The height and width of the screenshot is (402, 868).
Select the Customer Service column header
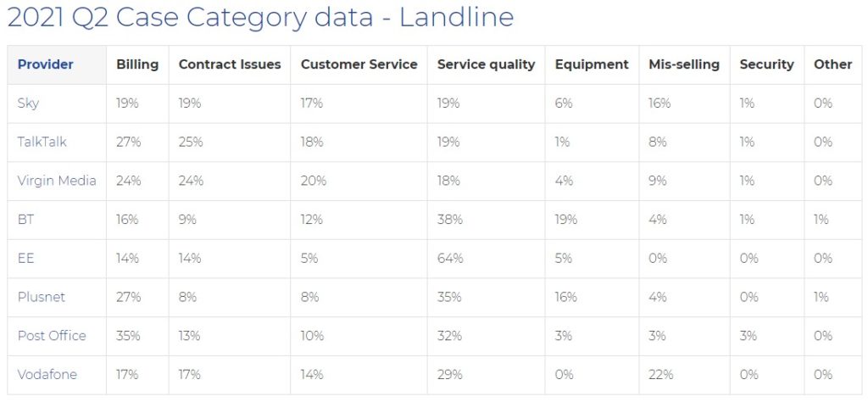tap(359, 64)
